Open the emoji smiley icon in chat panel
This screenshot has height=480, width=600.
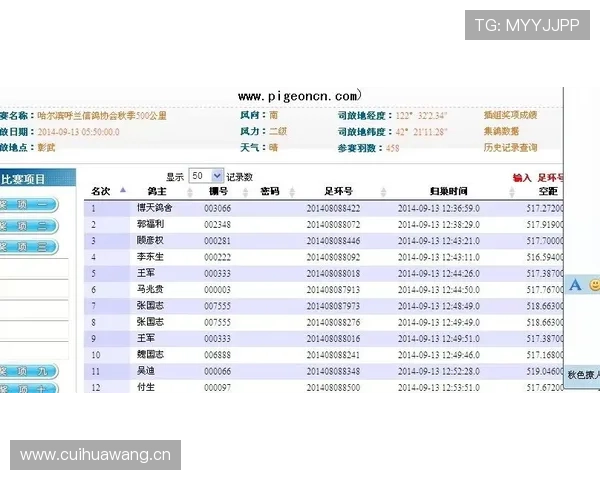(x=595, y=285)
